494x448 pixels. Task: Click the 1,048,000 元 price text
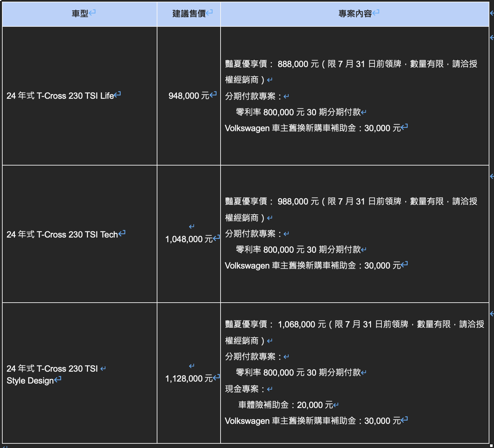tap(189, 239)
